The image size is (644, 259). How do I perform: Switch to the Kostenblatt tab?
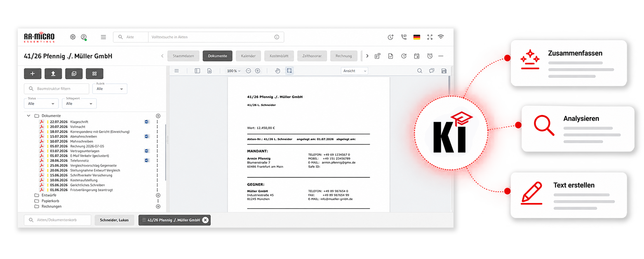click(x=279, y=56)
